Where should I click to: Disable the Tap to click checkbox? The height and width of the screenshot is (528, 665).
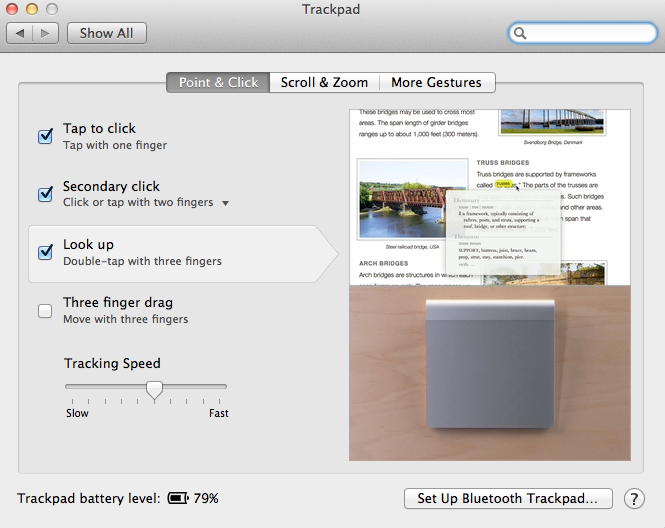[x=45, y=136]
